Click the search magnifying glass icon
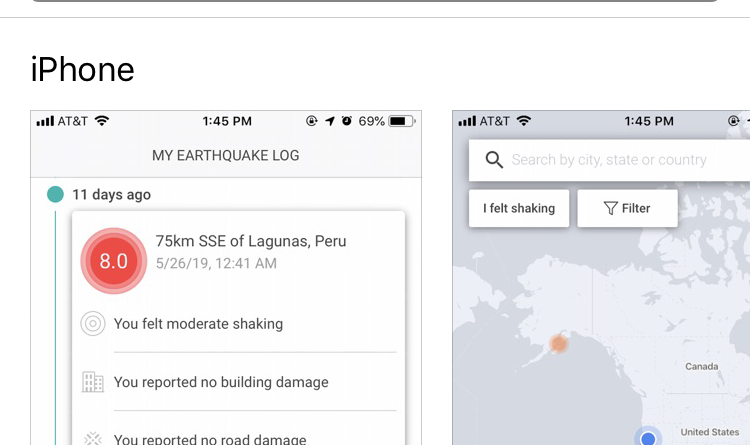Viewport: 750px width, 445px height. (494, 160)
